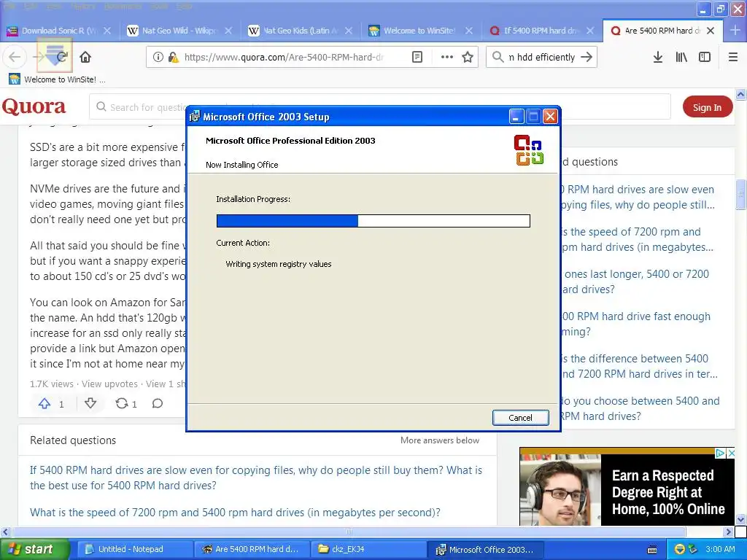
Task: Switch to Nat Geo Wild Wikipedia tab
Action: (x=179, y=31)
